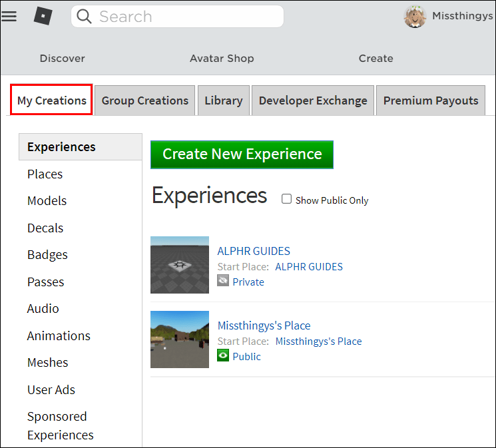Go to Avatar Shop
Viewport: 496px width, 448px height.
(x=222, y=58)
